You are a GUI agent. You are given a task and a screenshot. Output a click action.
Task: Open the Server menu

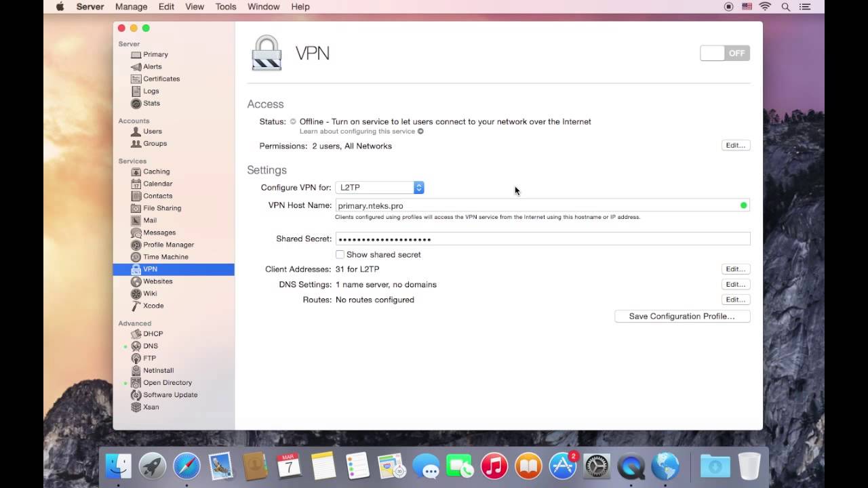tap(90, 7)
